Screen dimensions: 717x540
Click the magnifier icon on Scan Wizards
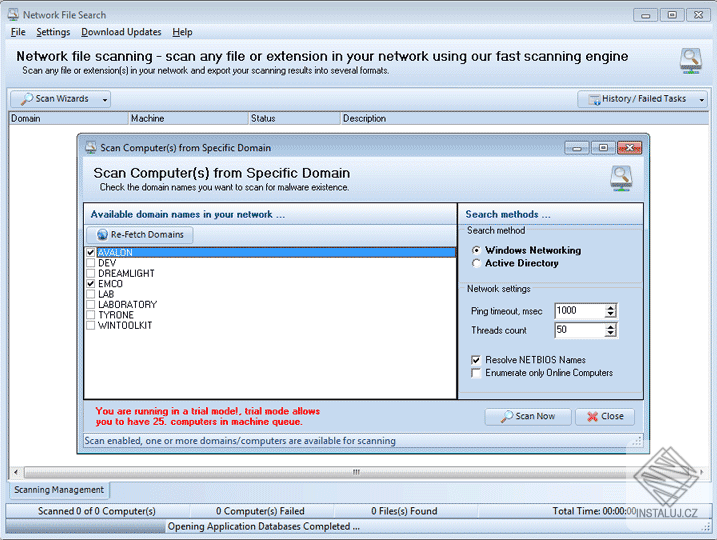coord(27,99)
